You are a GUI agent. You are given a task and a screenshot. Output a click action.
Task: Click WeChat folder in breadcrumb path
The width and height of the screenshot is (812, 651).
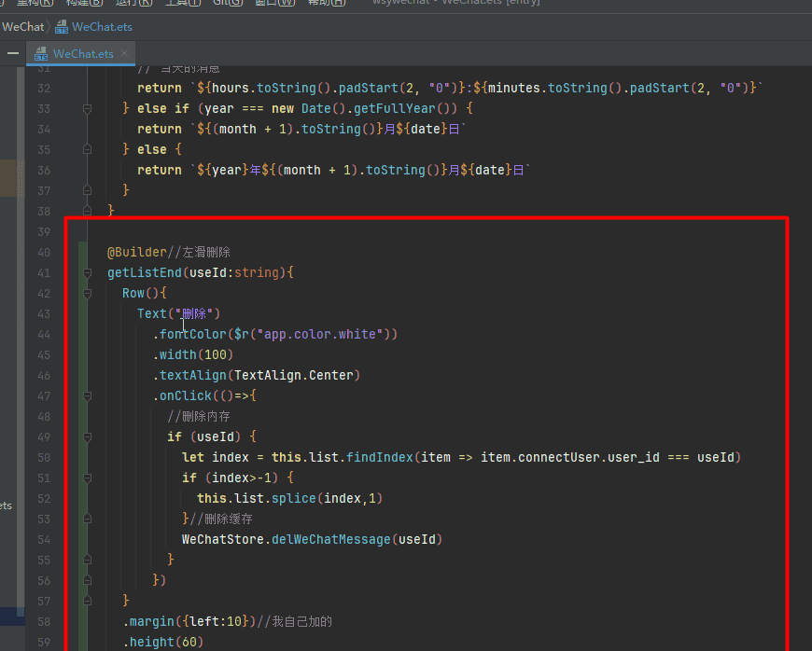(x=22, y=27)
